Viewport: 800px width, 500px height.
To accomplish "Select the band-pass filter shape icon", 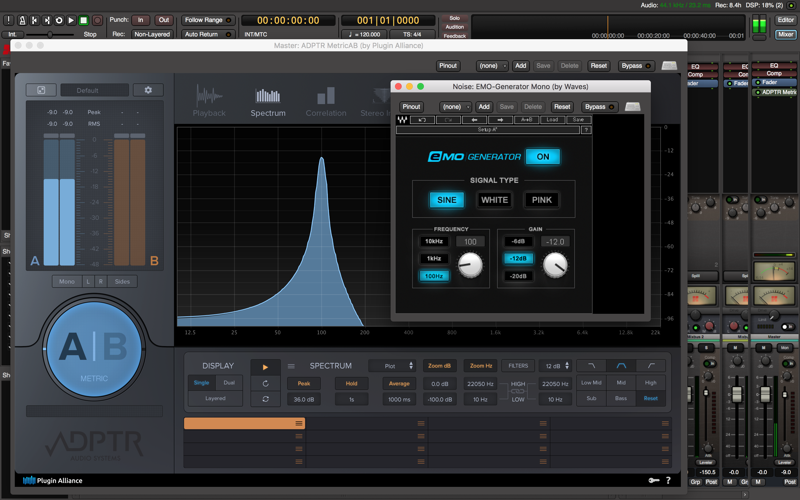I will [x=621, y=366].
